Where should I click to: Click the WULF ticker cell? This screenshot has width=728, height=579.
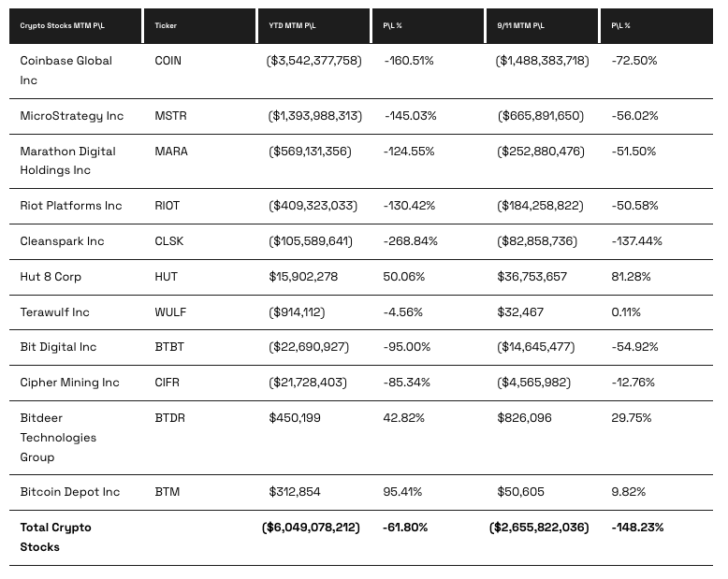[169, 312]
